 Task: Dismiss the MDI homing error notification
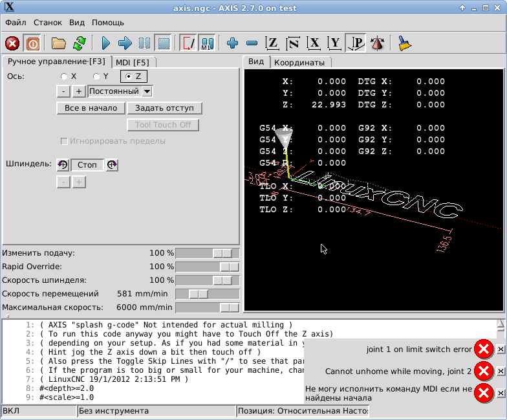(501, 393)
